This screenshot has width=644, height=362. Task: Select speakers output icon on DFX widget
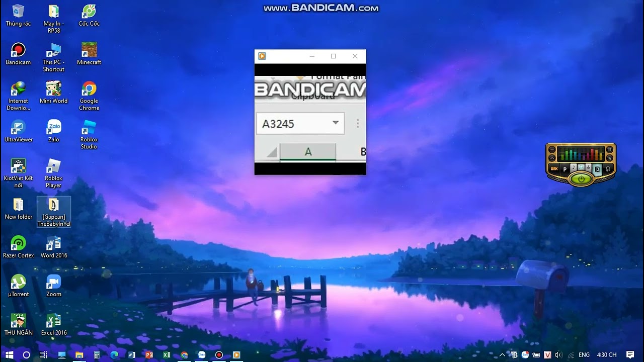point(597,169)
